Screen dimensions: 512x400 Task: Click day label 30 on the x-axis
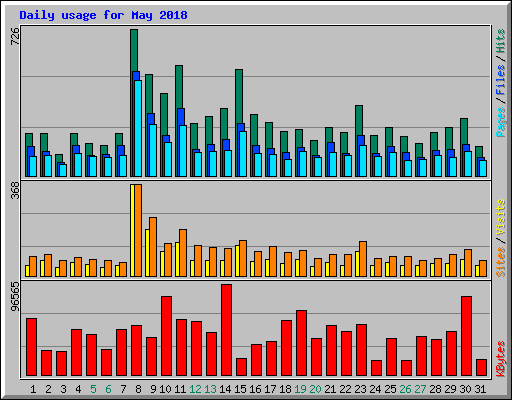(x=465, y=389)
